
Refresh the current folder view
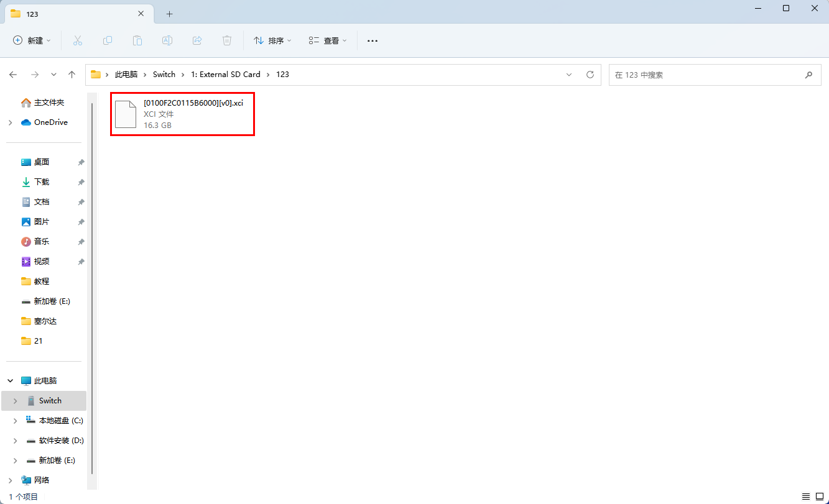pos(590,75)
